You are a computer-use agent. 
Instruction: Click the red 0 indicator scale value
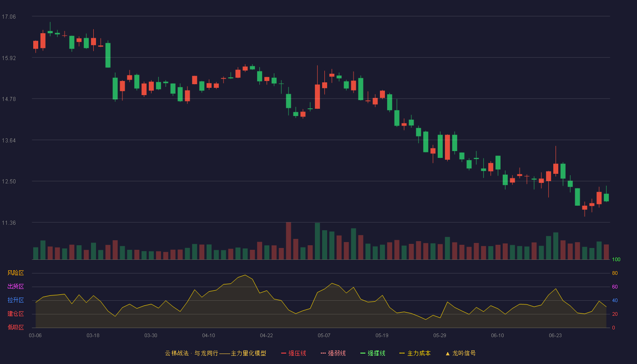613,328
